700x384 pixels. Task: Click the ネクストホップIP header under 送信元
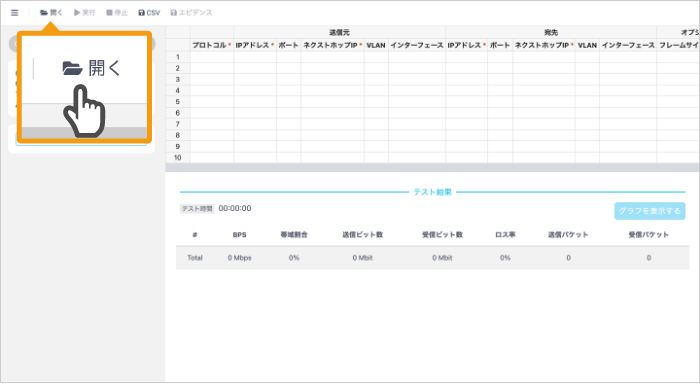tap(333, 45)
